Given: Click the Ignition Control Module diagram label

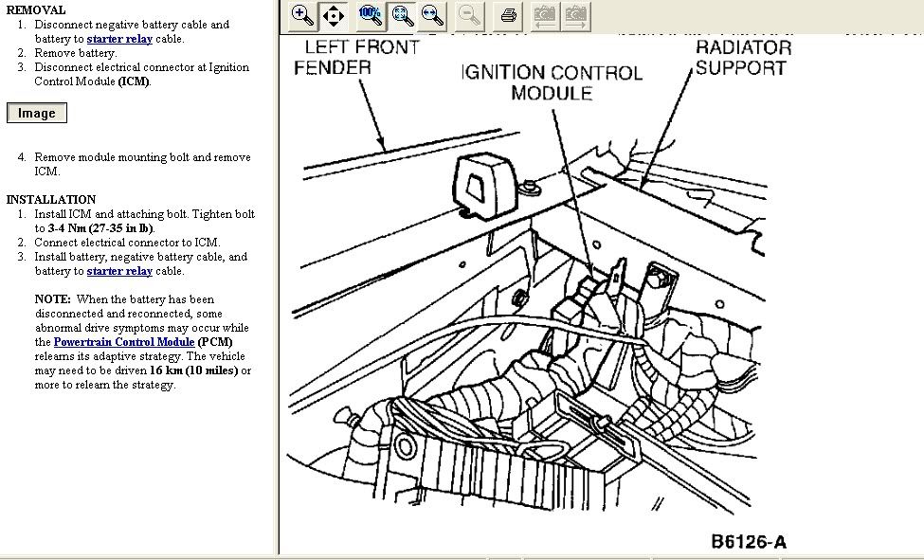Looking at the screenshot, I should click(x=552, y=82).
